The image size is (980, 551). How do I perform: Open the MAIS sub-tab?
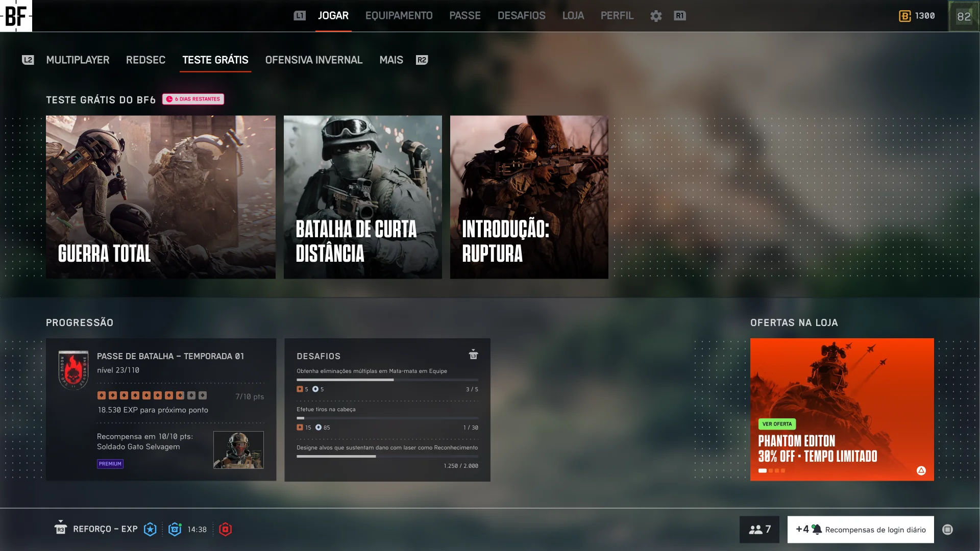(x=391, y=60)
